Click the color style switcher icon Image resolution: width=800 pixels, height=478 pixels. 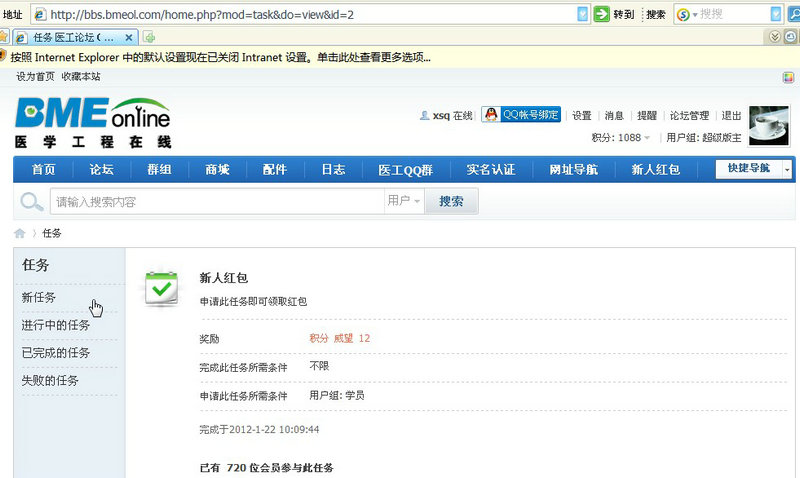(789, 77)
